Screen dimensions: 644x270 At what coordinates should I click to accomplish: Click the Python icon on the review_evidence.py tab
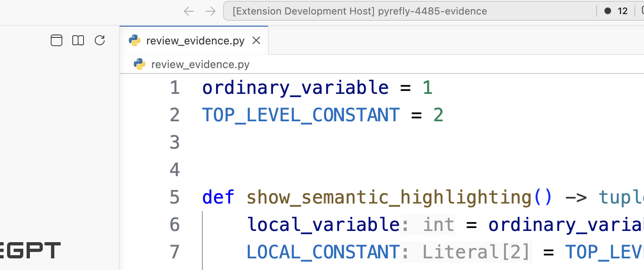tap(135, 40)
